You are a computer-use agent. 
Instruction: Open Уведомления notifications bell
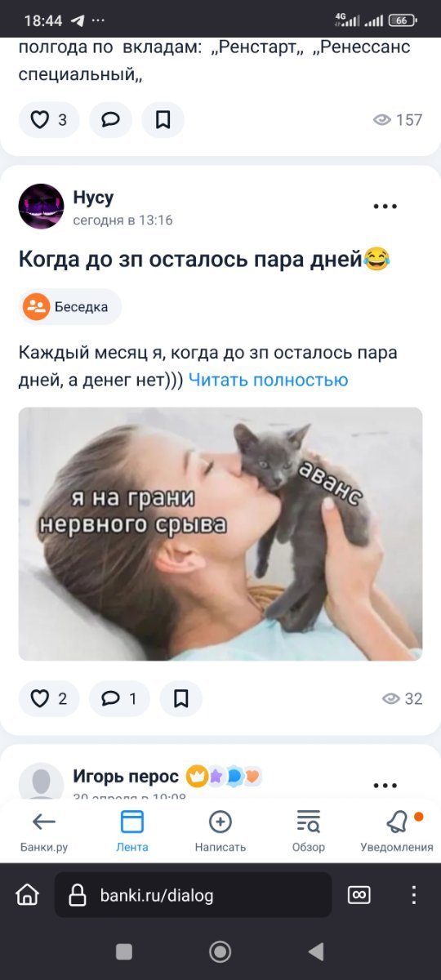tap(397, 831)
